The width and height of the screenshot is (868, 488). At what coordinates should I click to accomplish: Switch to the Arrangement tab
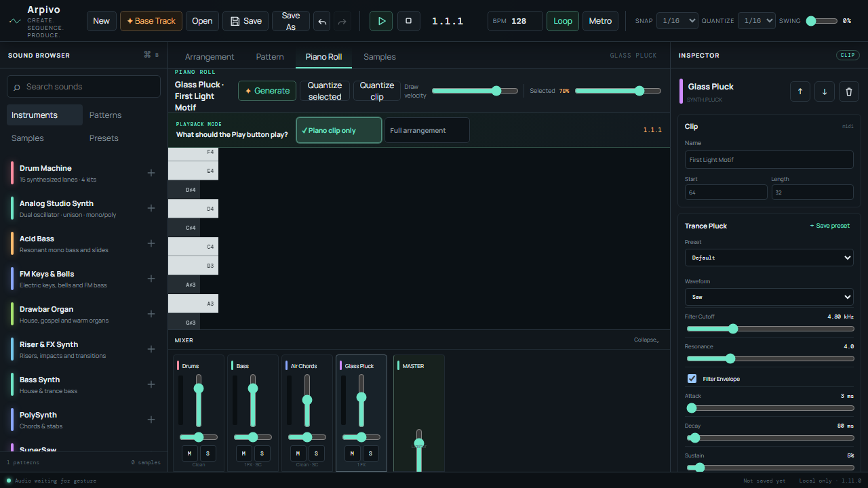click(210, 57)
